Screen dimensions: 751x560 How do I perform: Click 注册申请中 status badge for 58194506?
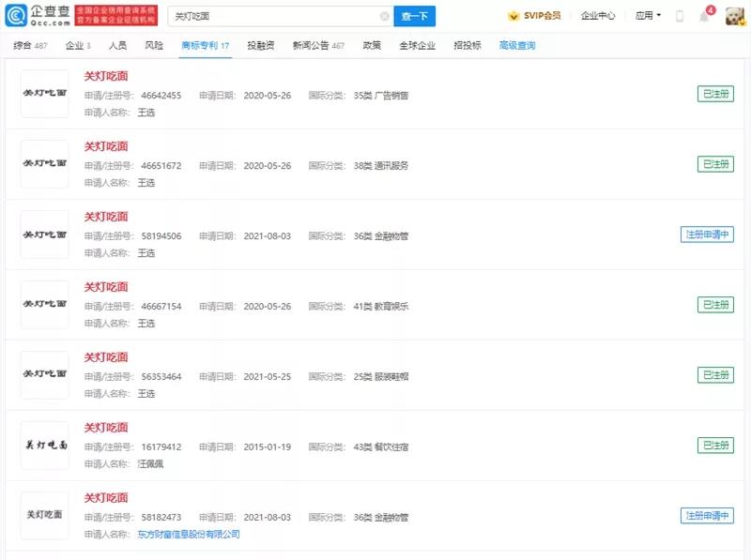click(707, 235)
